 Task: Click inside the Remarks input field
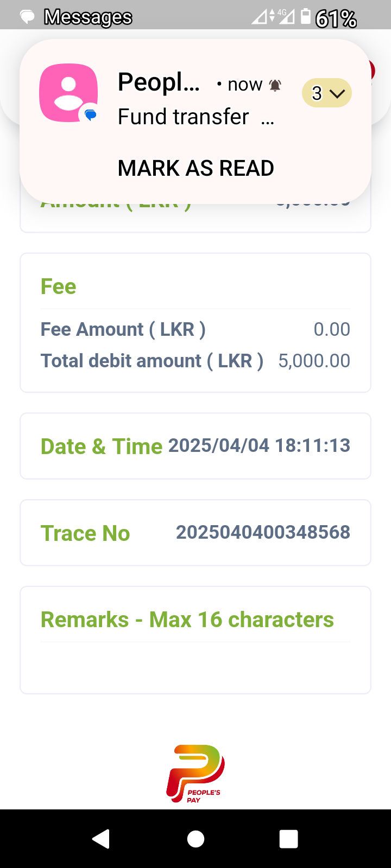pos(195,666)
